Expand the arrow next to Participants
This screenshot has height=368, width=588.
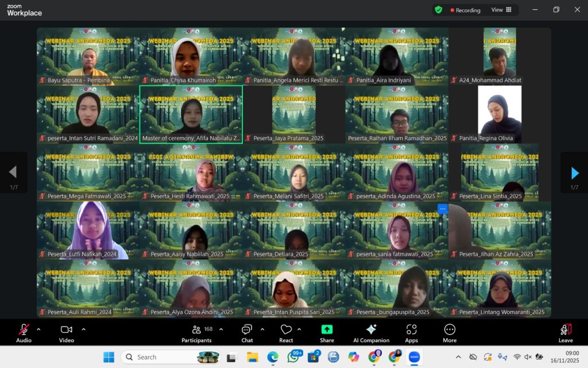click(221, 329)
